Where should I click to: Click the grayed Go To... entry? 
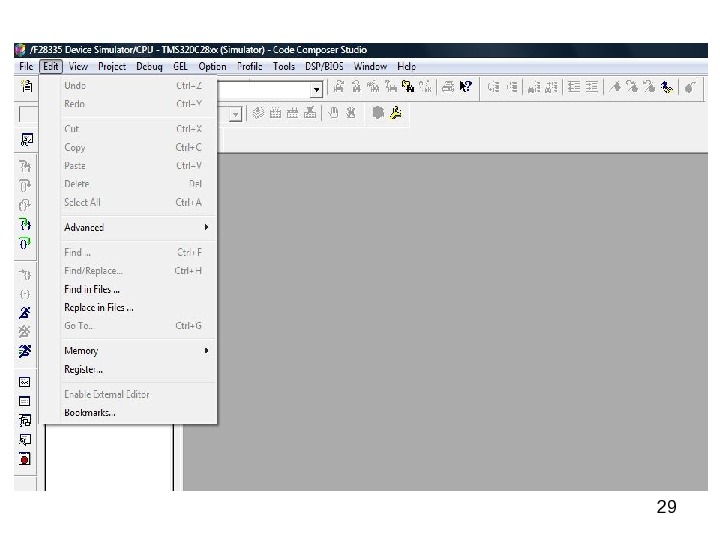click(137, 326)
